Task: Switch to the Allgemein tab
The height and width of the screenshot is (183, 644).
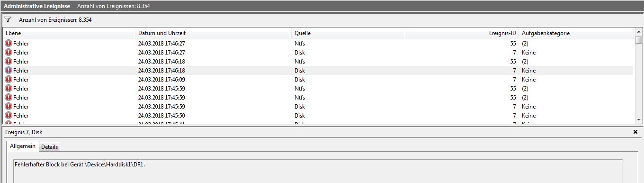Action: 23,146
